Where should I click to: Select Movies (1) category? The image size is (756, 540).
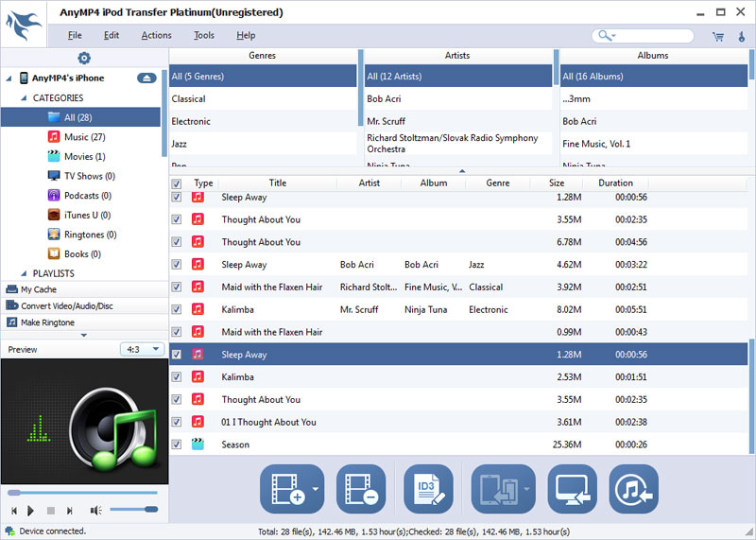click(x=84, y=156)
